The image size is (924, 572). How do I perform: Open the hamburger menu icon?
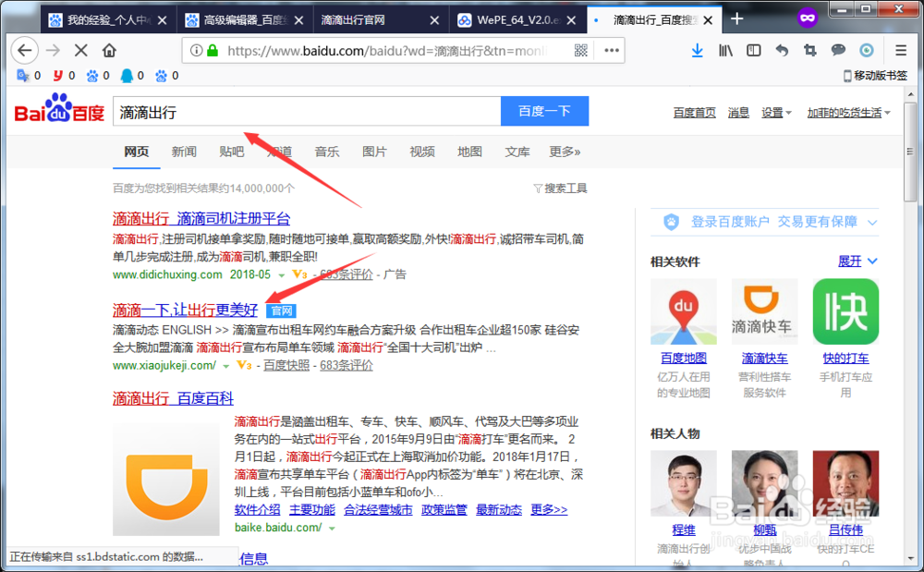[x=899, y=50]
